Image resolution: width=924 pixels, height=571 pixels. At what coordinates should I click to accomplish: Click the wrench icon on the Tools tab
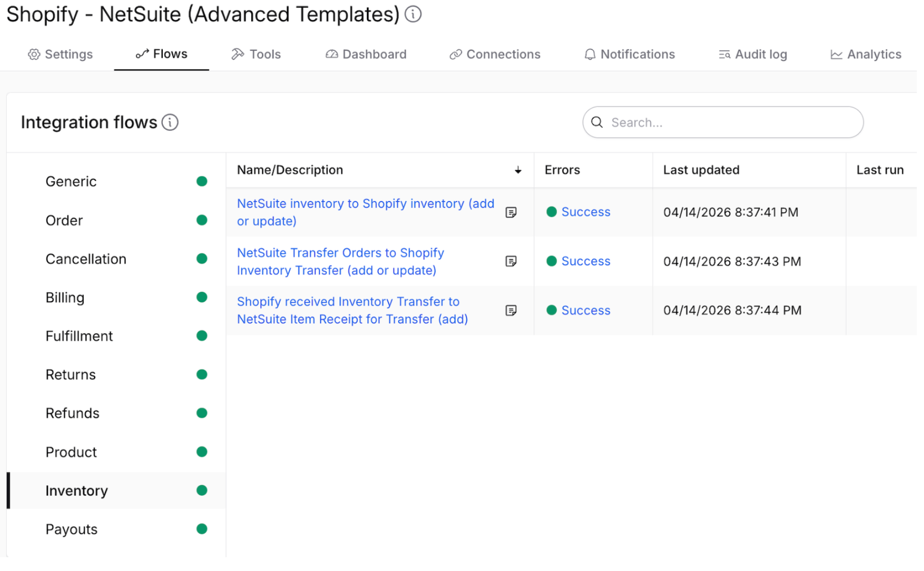238,54
